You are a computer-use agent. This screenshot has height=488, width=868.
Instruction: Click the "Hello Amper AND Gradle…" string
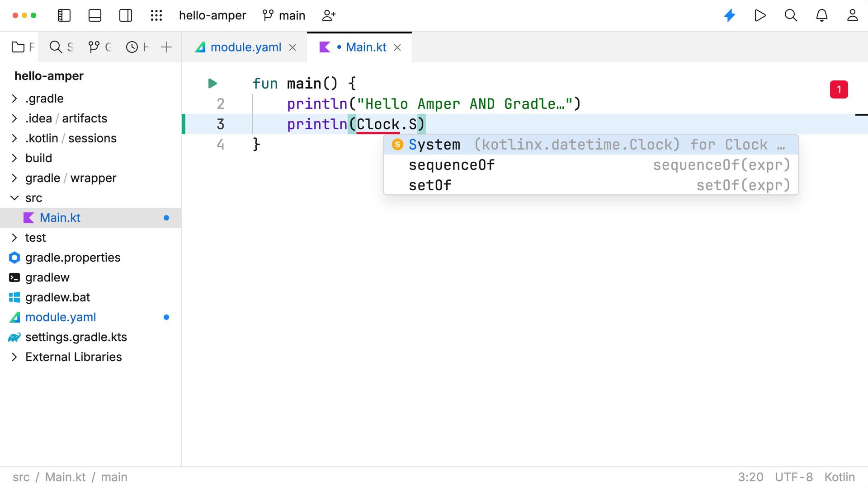(x=465, y=104)
